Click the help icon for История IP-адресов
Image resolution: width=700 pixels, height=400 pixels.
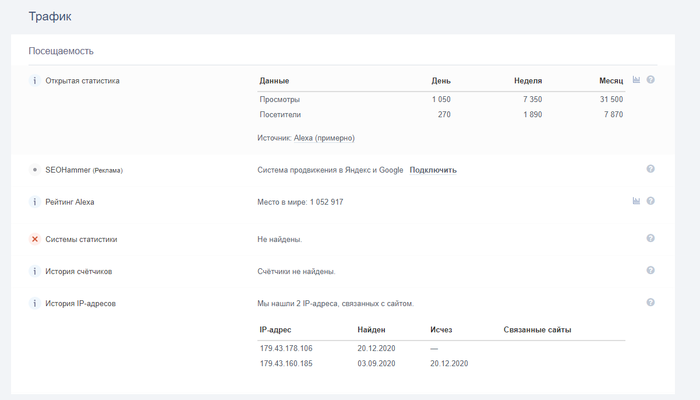[650, 303]
